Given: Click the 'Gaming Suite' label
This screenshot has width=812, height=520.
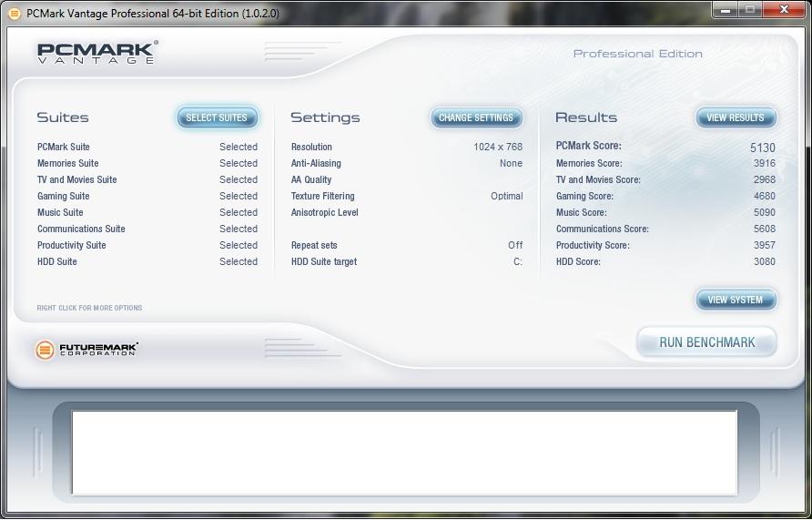Looking at the screenshot, I should tap(63, 197).
